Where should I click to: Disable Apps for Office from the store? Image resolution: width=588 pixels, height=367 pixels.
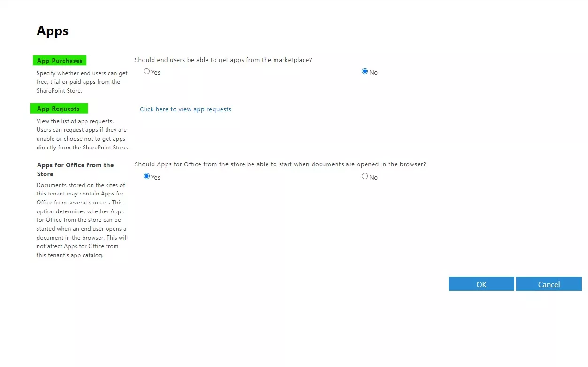click(x=365, y=176)
